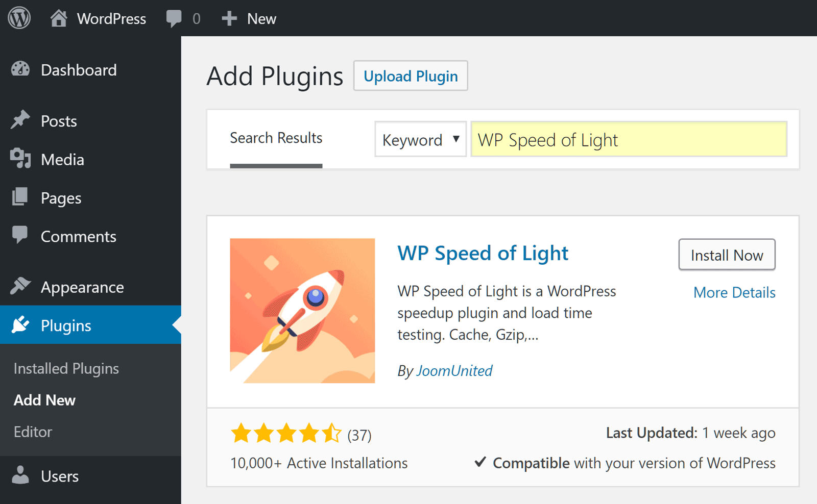The image size is (817, 504).
Task: Switch to the Search Results tab
Action: [276, 138]
